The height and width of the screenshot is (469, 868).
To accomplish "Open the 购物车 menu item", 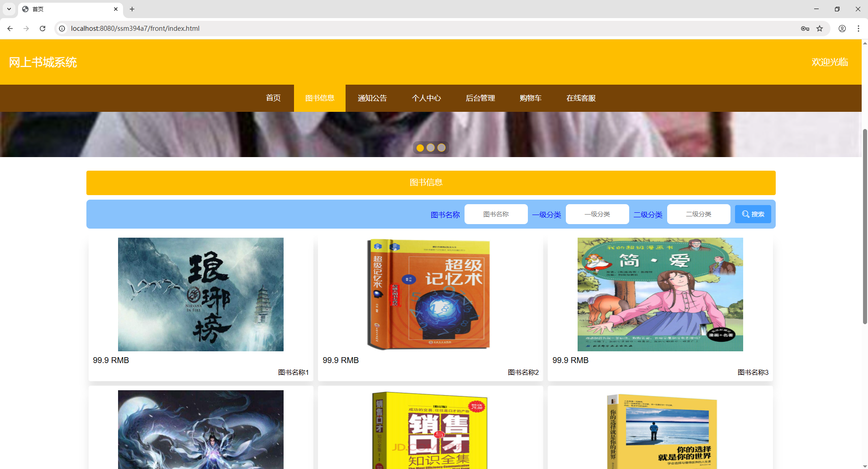I will tap(531, 98).
